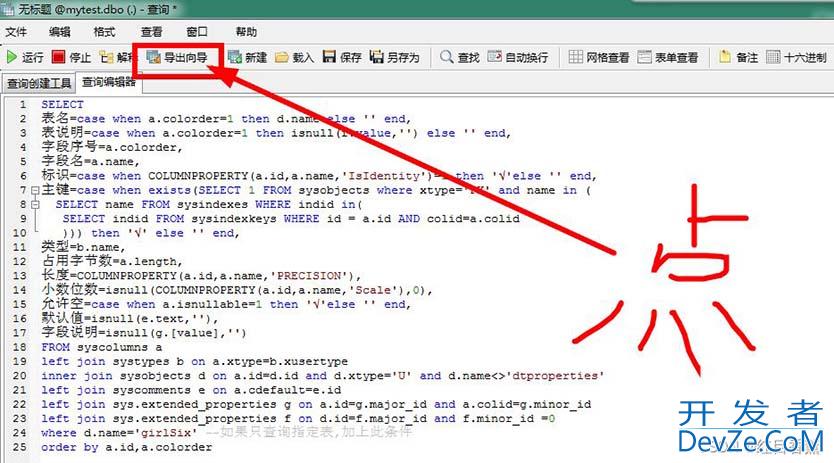The width and height of the screenshot is (834, 463).
Task: Click line number 25 in gutter
Action: (19, 447)
